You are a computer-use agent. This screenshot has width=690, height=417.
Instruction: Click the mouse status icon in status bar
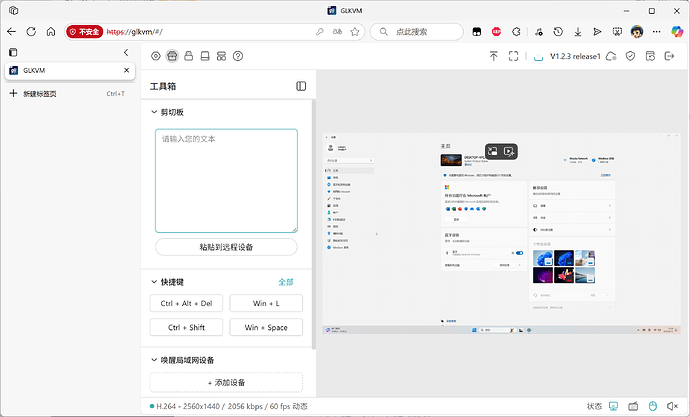pos(652,406)
